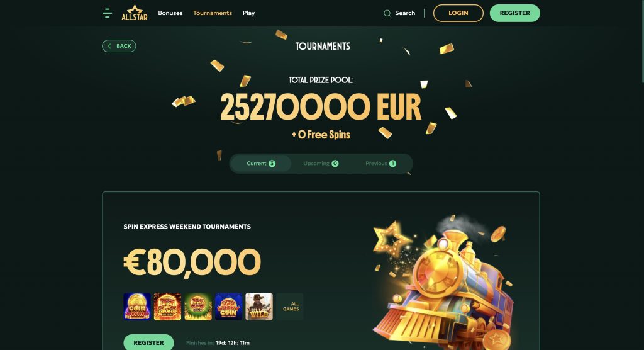Image resolution: width=644 pixels, height=350 pixels.
Task: Open the hamburger side menu icon
Action: [x=107, y=13]
